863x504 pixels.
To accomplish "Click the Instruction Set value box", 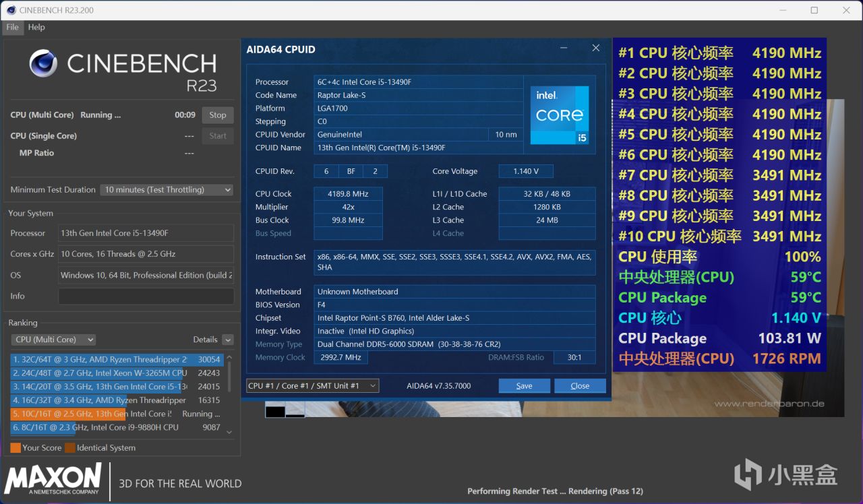I will (454, 262).
